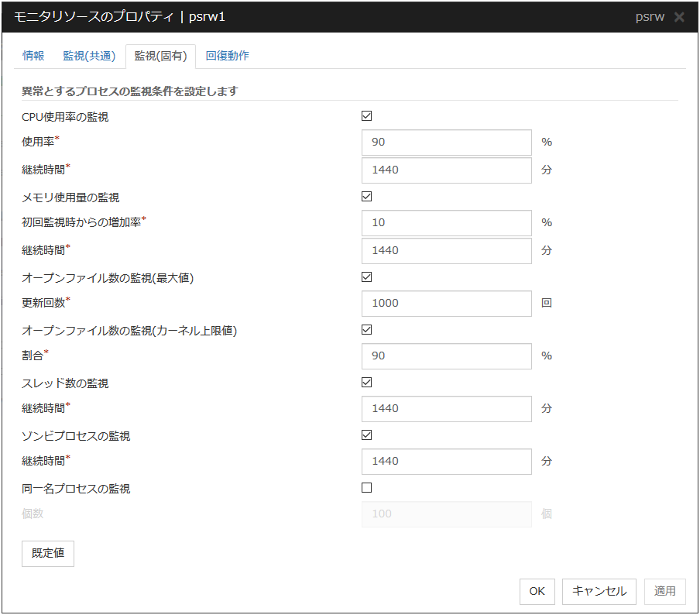700x615 pixels.
Task: Go to the 回復動作 tab
Action: tap(227, 56)
